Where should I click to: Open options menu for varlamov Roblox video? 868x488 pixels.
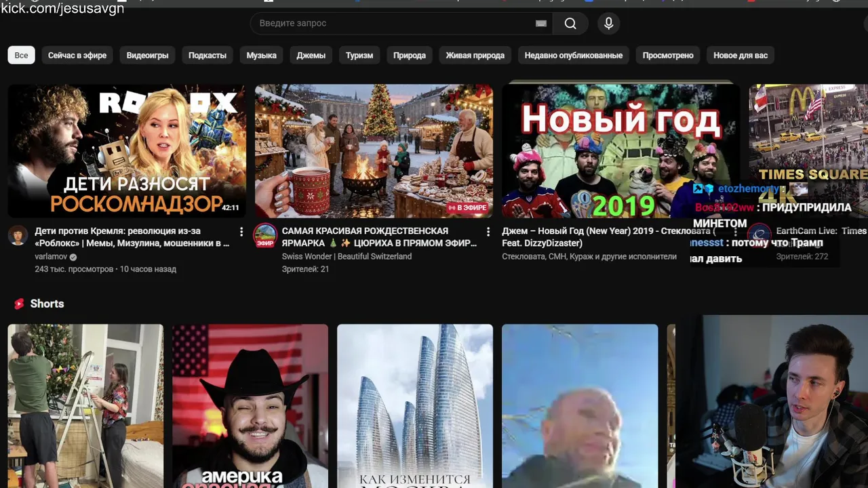point(241,232)
